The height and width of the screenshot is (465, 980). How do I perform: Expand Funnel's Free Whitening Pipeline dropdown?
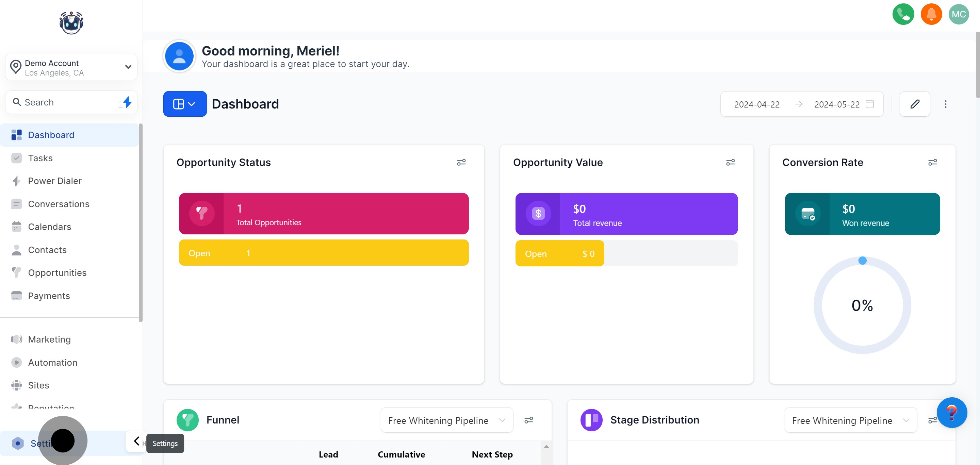pyautogui.click(x=447, y=420)
